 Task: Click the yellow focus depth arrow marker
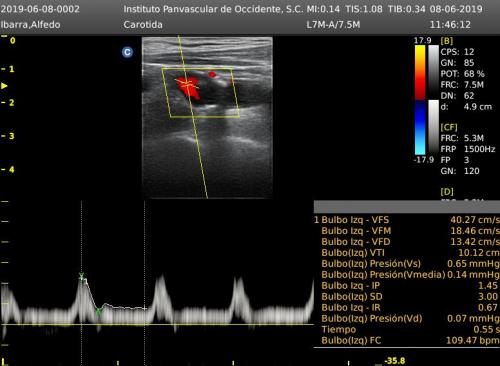coord(4,86)
